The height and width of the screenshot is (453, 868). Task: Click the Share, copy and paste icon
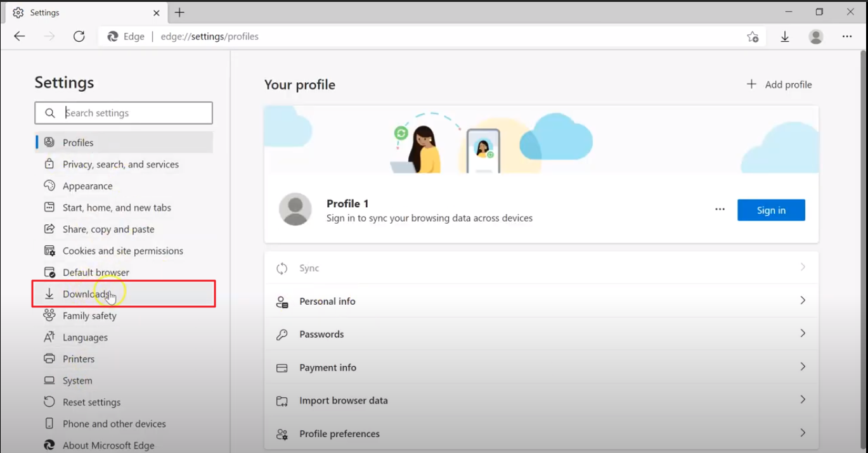coord(49,229)
